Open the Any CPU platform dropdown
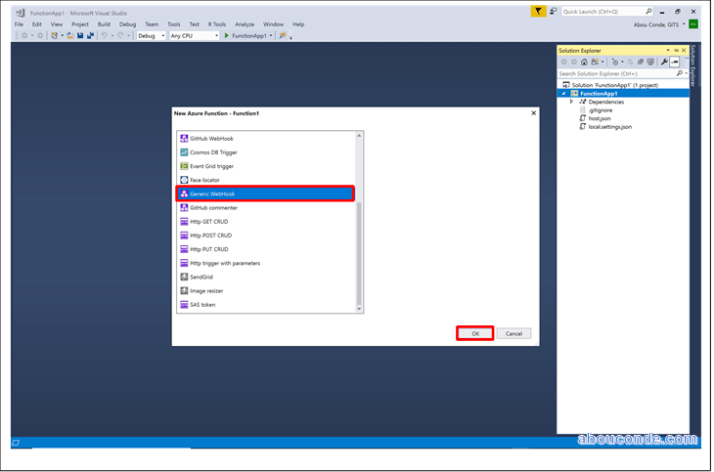This screenshot has height=472, width=714. (x=193, y=36)
